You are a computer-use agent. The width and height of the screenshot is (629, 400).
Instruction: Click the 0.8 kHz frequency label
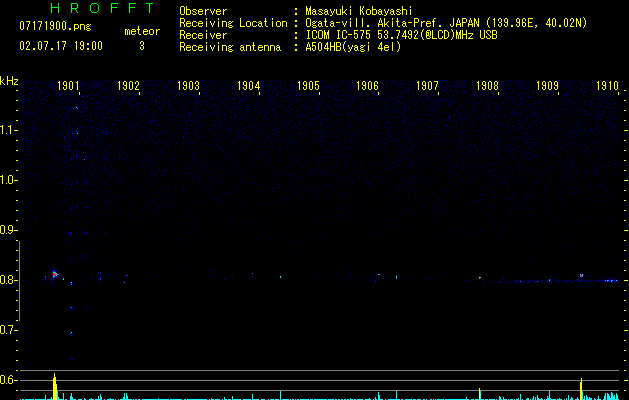(8, 280)
